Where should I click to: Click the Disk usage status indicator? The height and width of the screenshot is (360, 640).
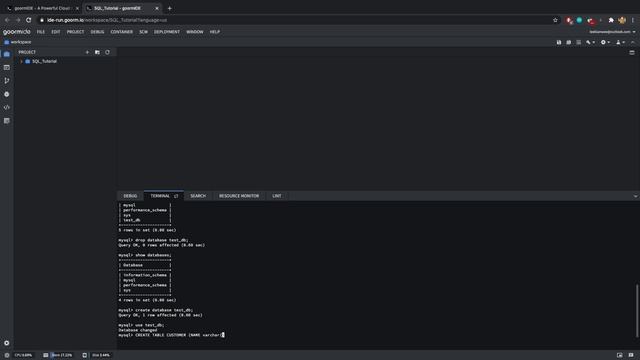96,355
